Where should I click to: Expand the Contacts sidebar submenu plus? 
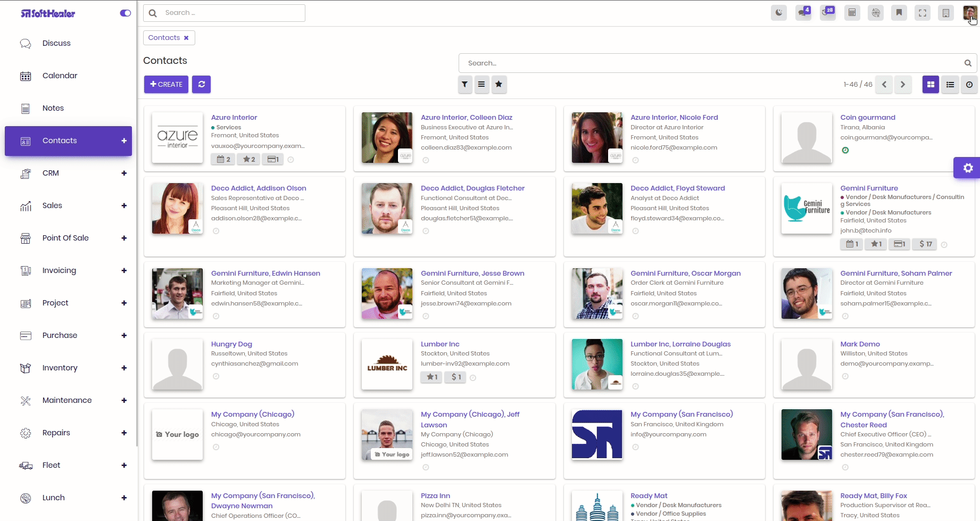click(124, 140)
